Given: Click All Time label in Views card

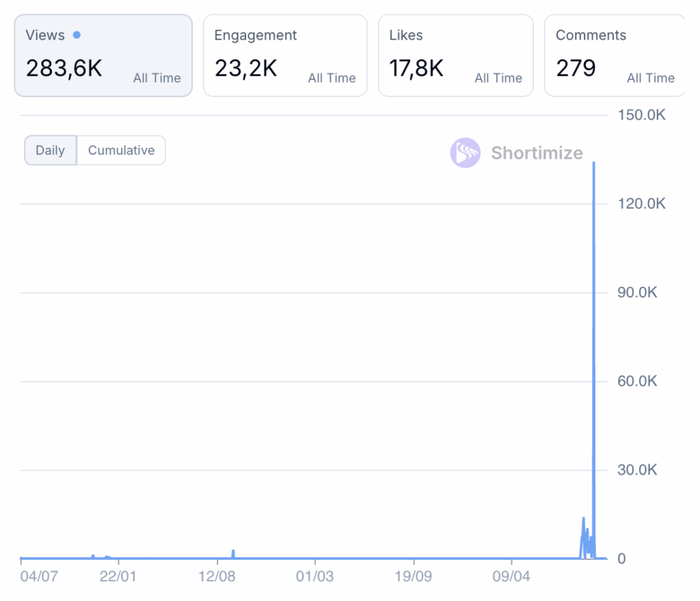Looking at the screenshot, I should (157, 78).
